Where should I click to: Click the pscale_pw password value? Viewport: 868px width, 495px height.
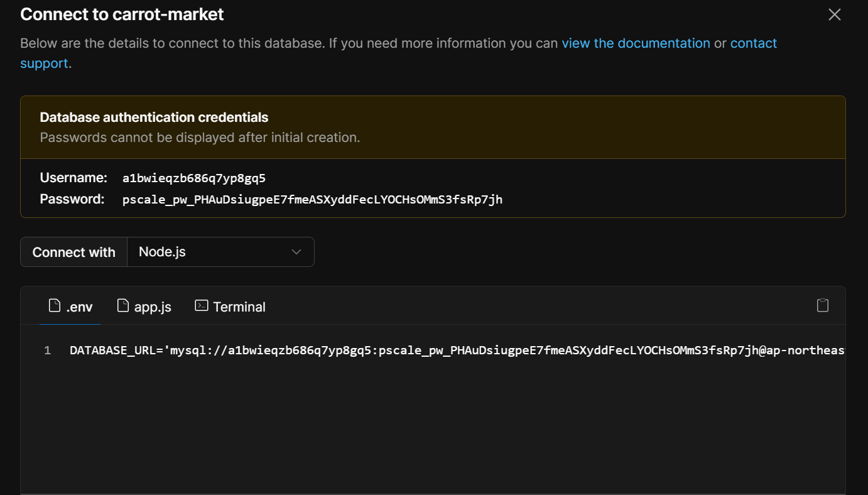pyautogui.click(x=312, y=200)
